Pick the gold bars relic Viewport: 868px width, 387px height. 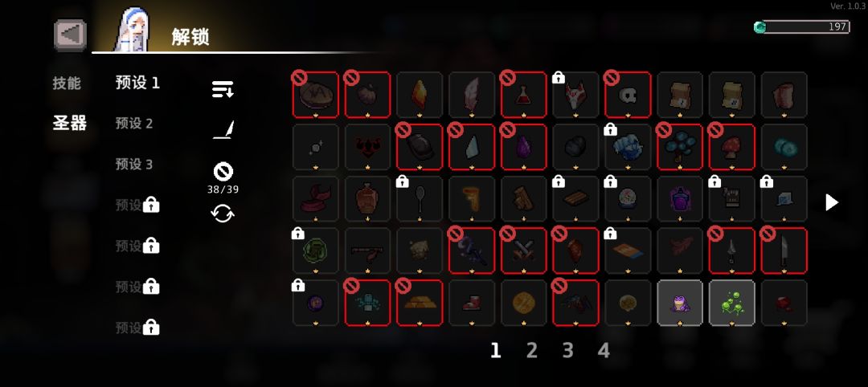pyautogui.click(x=420, y=303)
